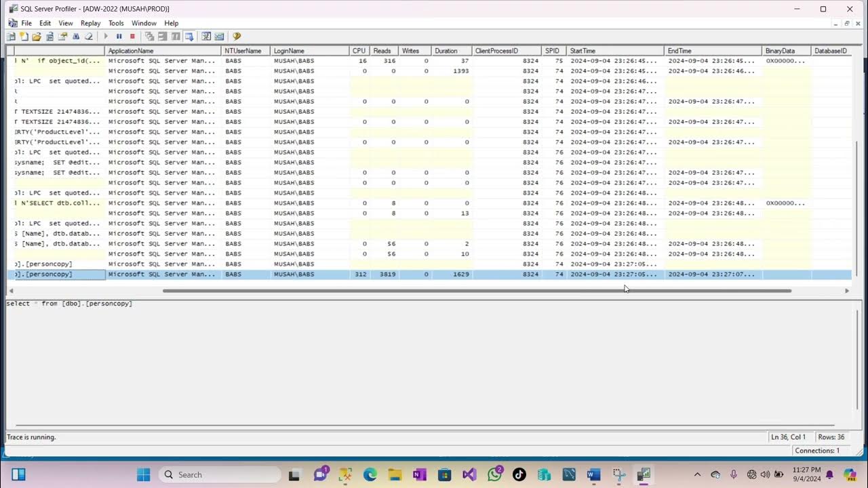Click the DatabaseID column header
Viewport: 868px width, 488px height.
click(831, 51)
